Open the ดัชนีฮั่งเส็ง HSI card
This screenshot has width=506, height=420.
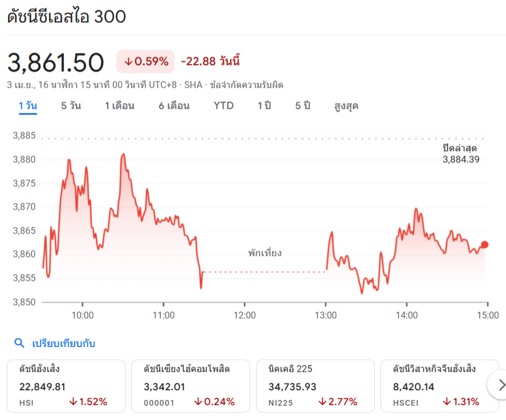pos(66,386)
